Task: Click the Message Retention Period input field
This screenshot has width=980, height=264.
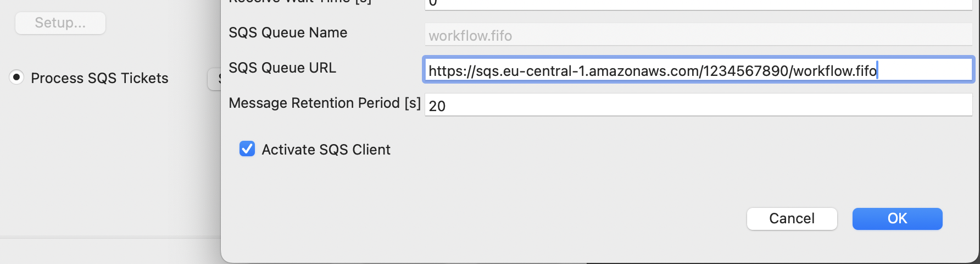Action: 698,105
